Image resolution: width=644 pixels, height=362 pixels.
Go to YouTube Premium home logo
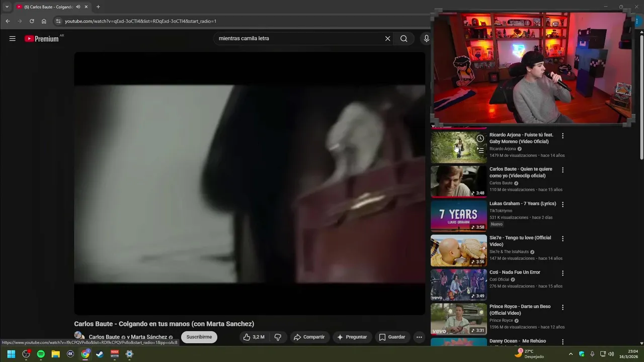pyautogui.click(x=42, y=39)
